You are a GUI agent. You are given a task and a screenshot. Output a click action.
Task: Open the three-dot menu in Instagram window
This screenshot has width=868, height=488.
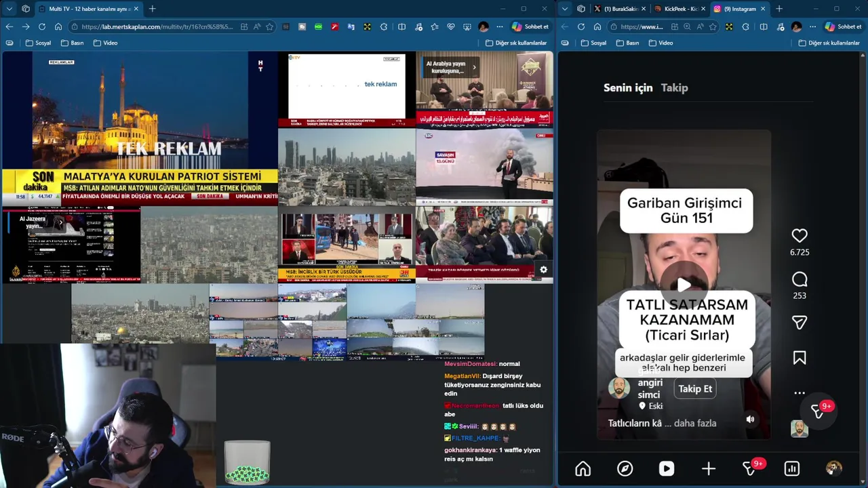coord(812,27)
